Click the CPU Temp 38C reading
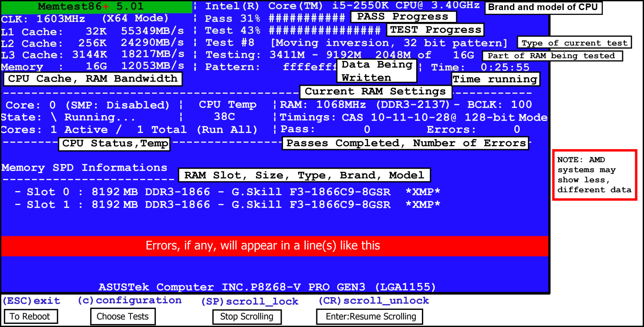Image resolution: width=644 pixels, height=327 pixels. (227, 110)
